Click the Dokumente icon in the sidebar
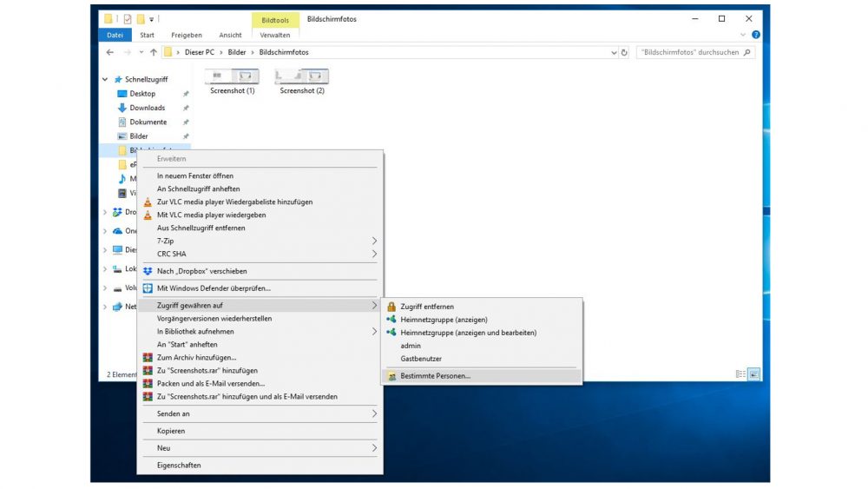The image size is (868, 489). coord(122,122)
